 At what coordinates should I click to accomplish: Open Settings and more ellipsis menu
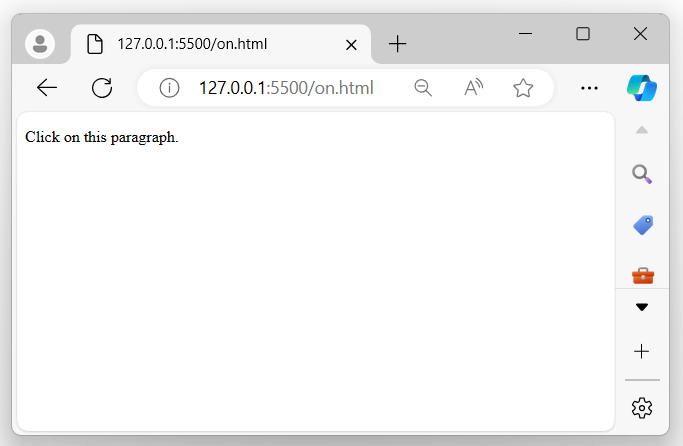tap(589, 88)
